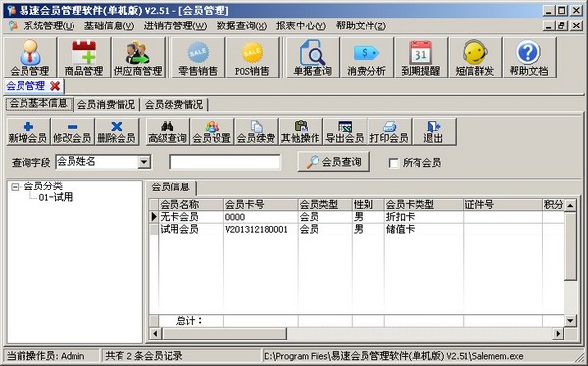This screenshot has height=366, width=588.
Task: Open 供应商管理 module
Action: click(x=137, y=58)
